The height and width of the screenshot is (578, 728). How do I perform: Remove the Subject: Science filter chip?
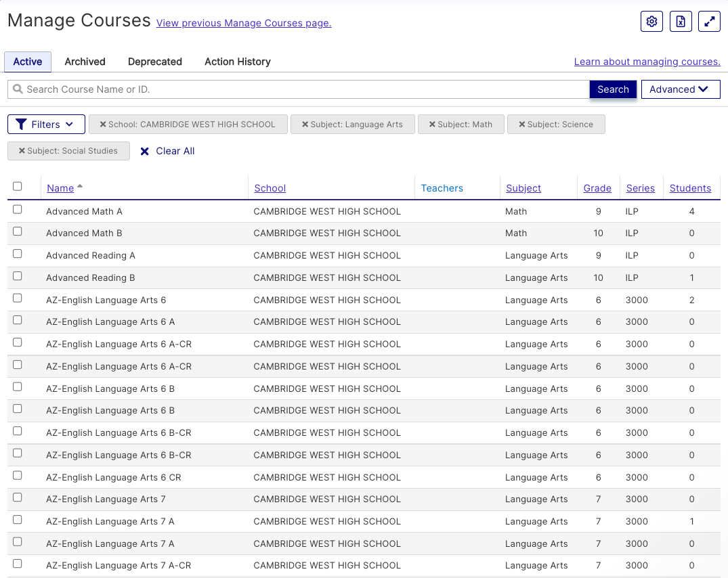click(521, 124)
